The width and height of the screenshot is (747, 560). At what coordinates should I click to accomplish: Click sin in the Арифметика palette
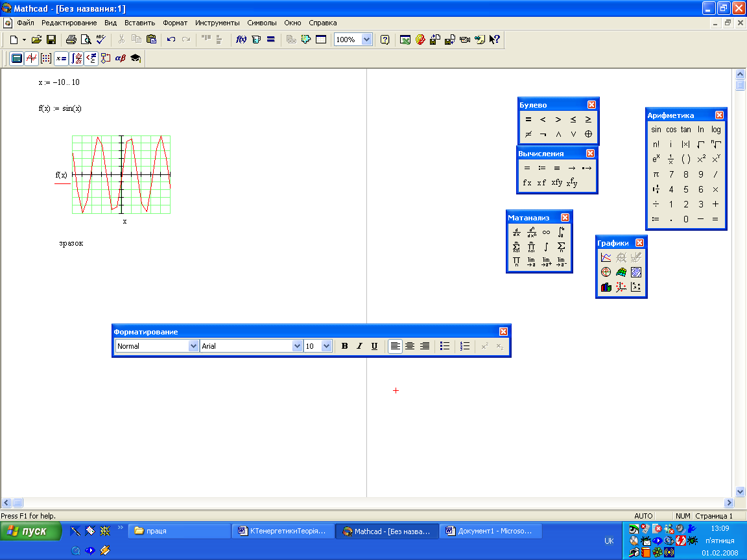tap(656, 130)
